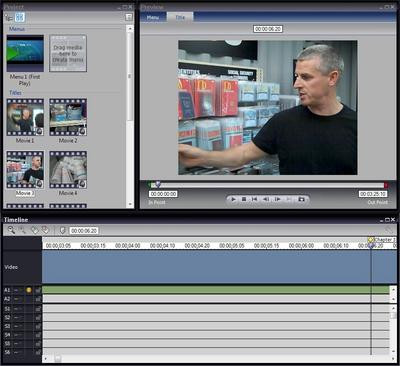Click the timeline zoom in magnifier

coord(11,230)
